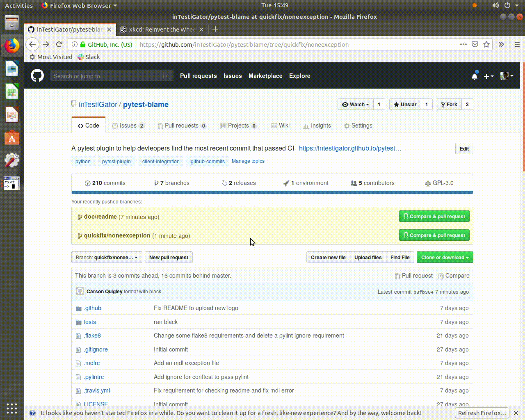Click the Upload files button
The height and width of the screenshot is (420, 525).
[368, 258]
